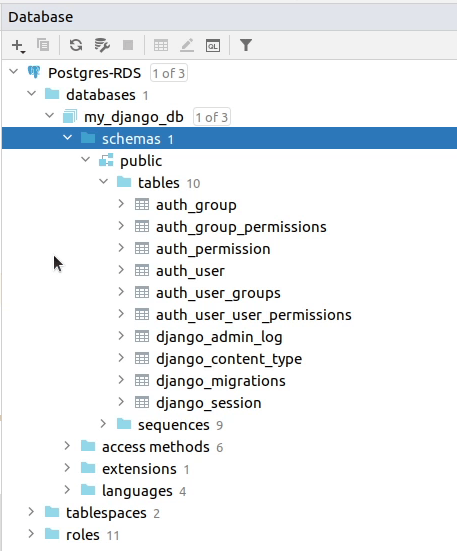
Task: Collapse the databases folder chevron
Action: (32, 93)
